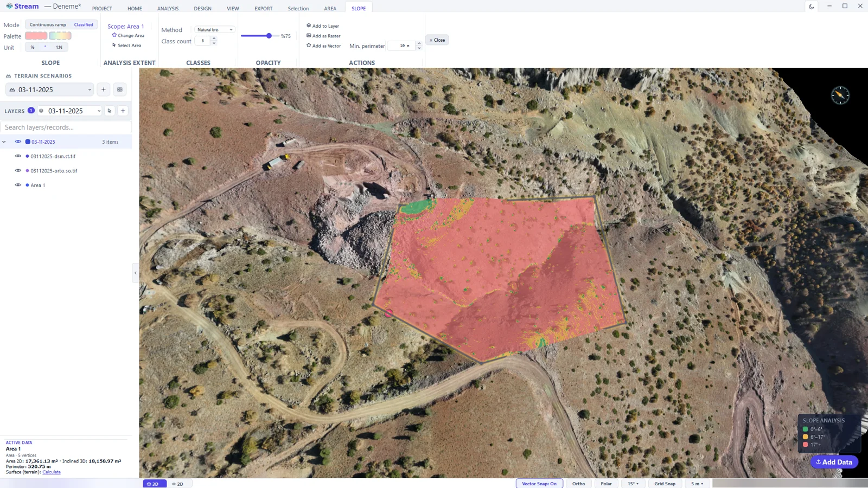This screenshot has width=868, height=488.
Task: Collapse the 03-11-2025 tree group
Action: [4, 142]
